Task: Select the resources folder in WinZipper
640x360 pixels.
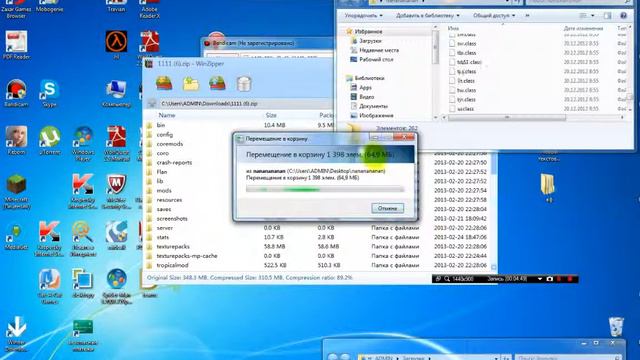Action: [x=169, y=200]
